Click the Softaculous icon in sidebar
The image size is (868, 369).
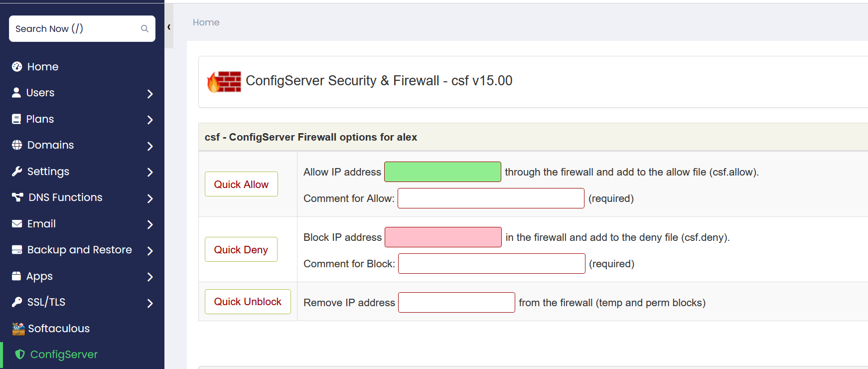(18, 329)
